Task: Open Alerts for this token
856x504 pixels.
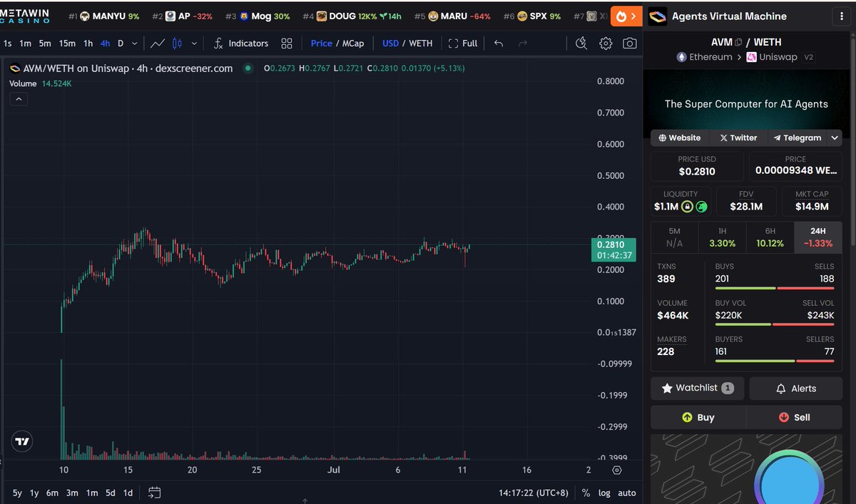Action: click(796, 389)
